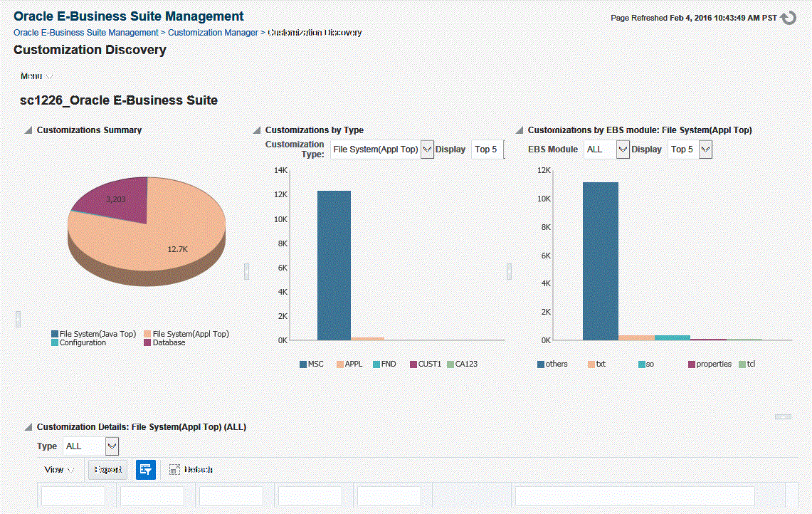Open the View menu in details toolbar
This screenshot has height=514, width=812.
pyautogui.click(x=59, y=469)
